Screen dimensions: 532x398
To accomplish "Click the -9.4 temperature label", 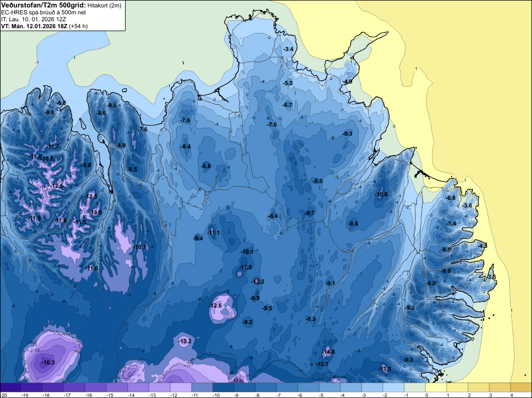I will coord(198,238).
